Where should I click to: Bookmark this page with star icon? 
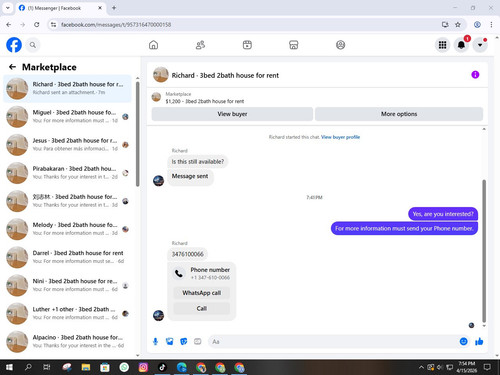point(458,24)
